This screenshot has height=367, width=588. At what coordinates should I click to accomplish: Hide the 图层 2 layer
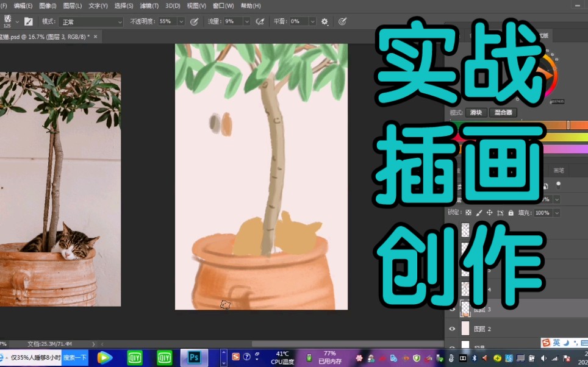point(452,329)
